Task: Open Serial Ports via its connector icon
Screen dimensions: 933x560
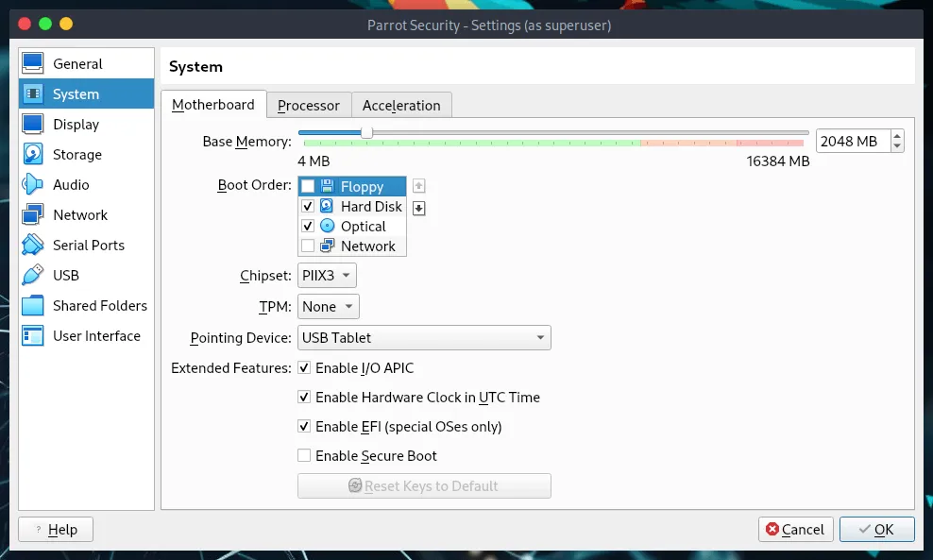Action: coord(33,245)
